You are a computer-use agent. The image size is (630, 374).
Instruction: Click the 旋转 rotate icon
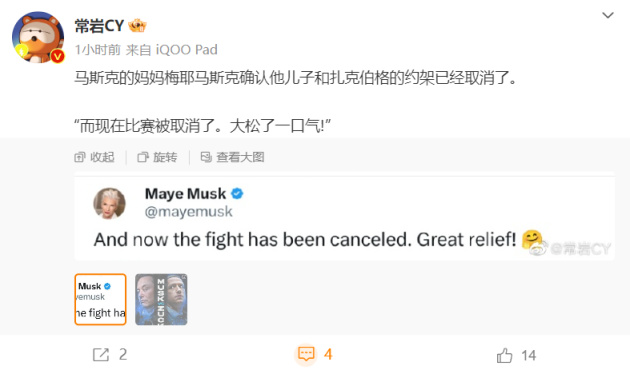(x=143, y=157)
